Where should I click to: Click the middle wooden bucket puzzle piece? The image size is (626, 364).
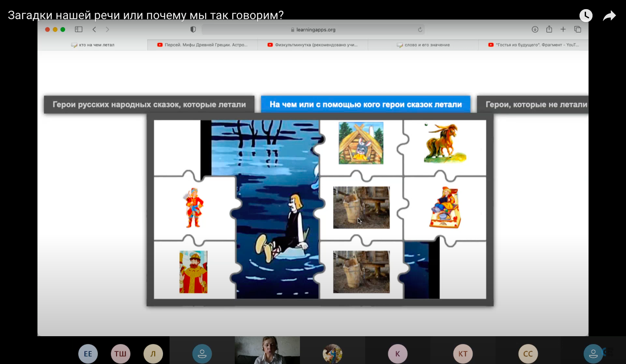pos(361,208)
